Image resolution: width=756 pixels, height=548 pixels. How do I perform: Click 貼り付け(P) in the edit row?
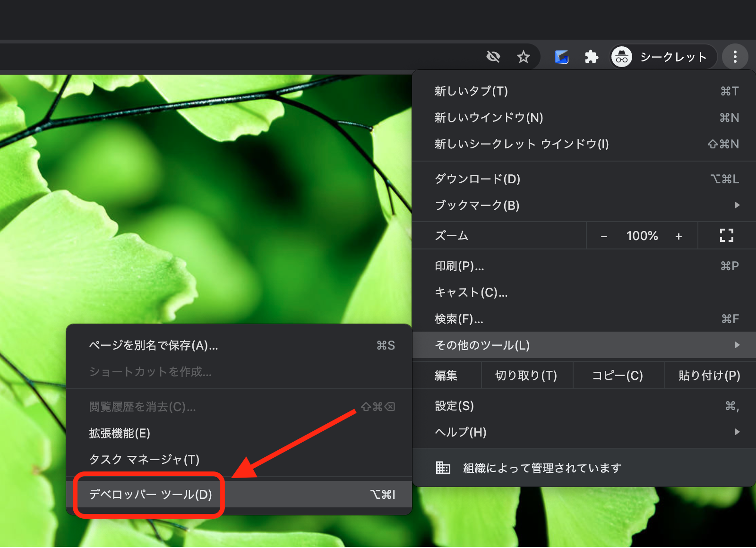click(x=710, y=376)
